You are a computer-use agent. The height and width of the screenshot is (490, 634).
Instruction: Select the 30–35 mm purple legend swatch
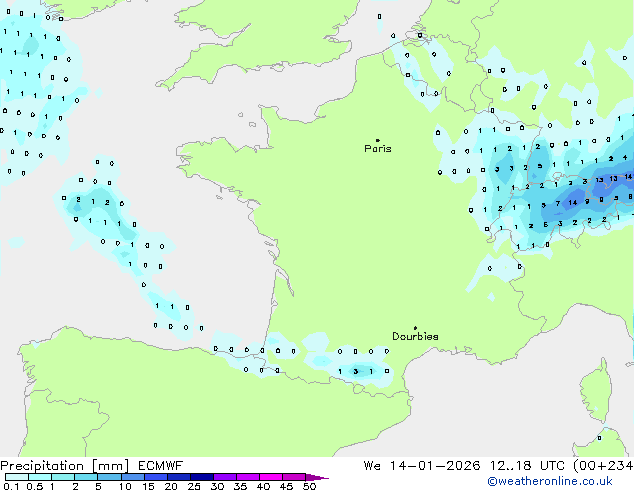point(225,477)
